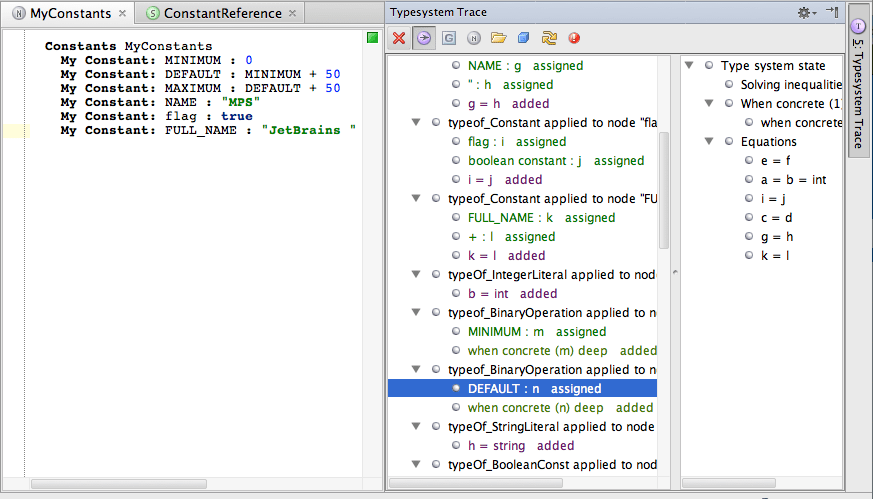The height and width of the screenshot is (499, 873).
Task: Click the green status square in editor
Action: [x=372, y=38]
